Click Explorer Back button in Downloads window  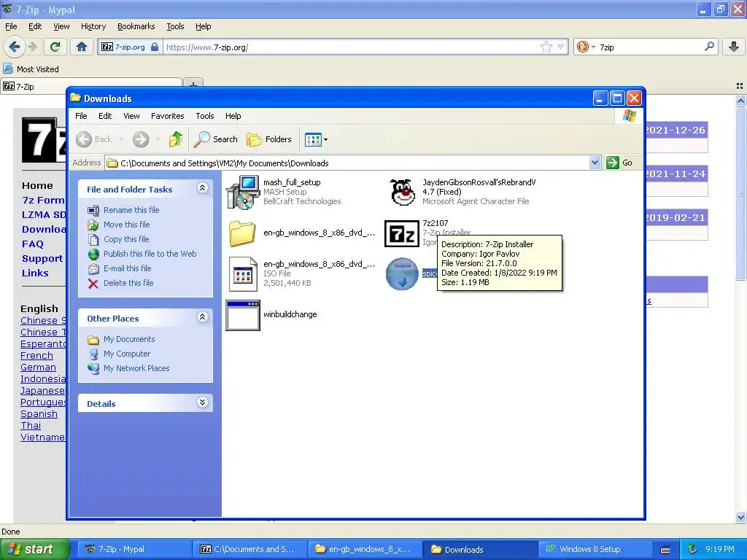(x=94, y=139)
